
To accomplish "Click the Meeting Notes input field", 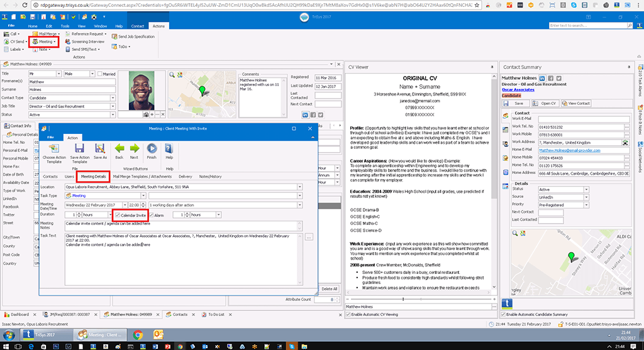I will (x=181, y=226).
